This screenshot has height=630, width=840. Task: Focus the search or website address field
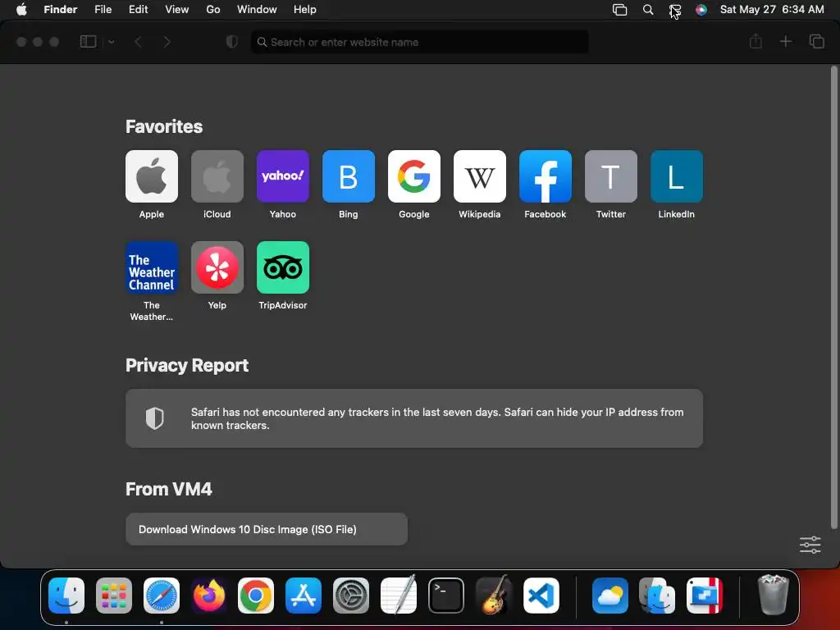[420, 42]
